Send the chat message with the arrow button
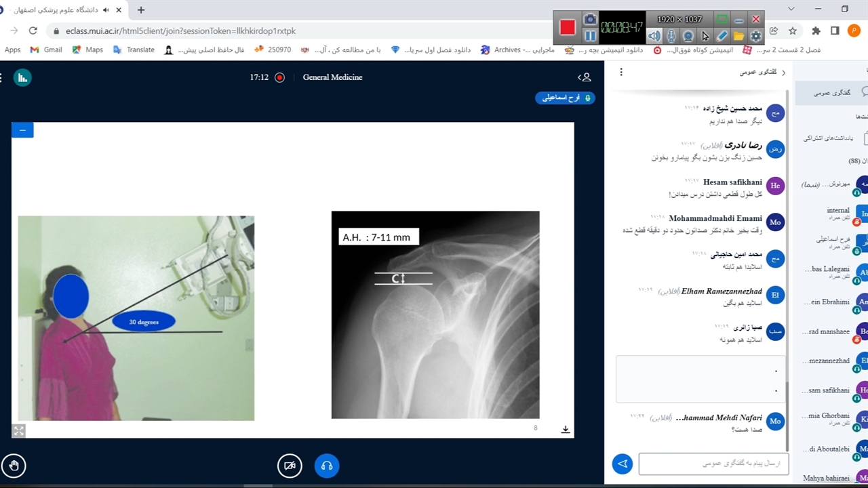Screen dimensions: 868x488 622,464
